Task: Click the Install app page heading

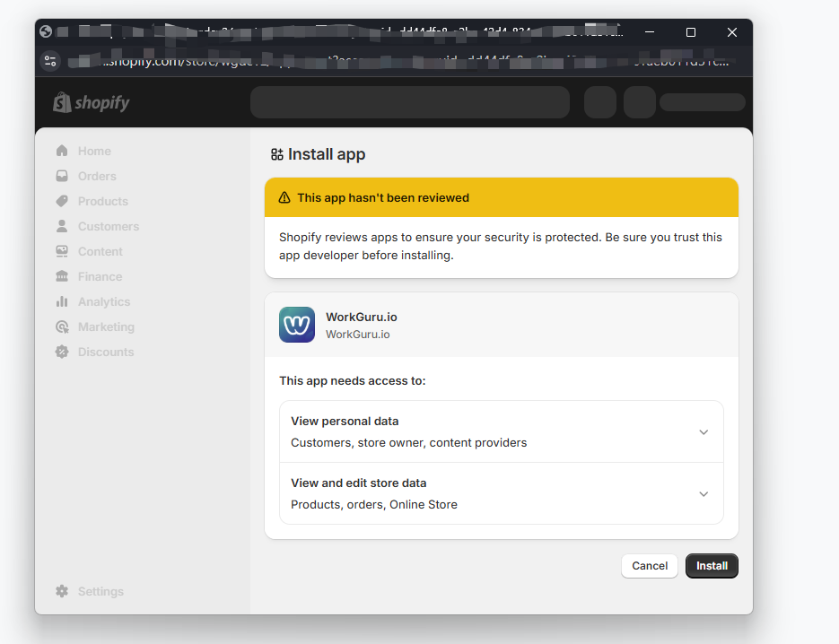Action: click(327, 154)
